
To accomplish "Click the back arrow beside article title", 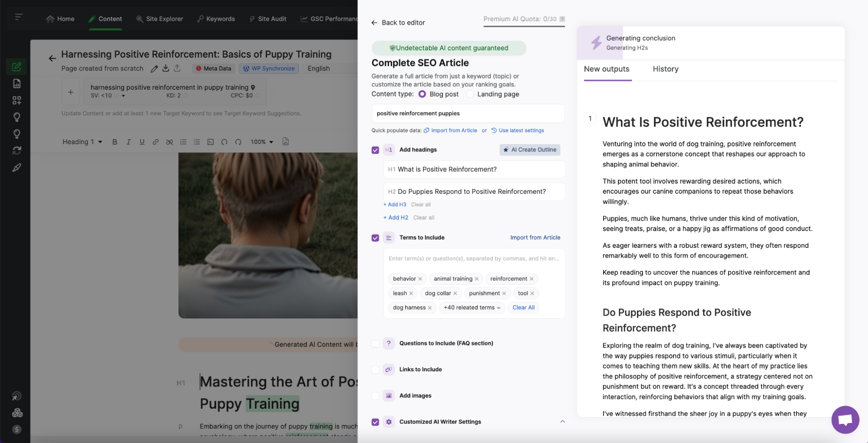I will tap(53, 58).
